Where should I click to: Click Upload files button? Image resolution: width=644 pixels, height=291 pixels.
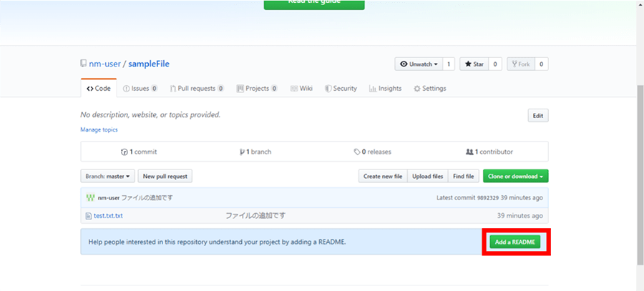pyautogui.click(x=428, y=176)
